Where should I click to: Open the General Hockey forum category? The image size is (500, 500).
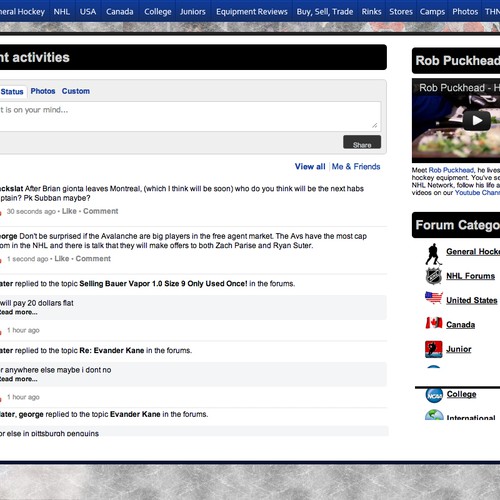473,252
